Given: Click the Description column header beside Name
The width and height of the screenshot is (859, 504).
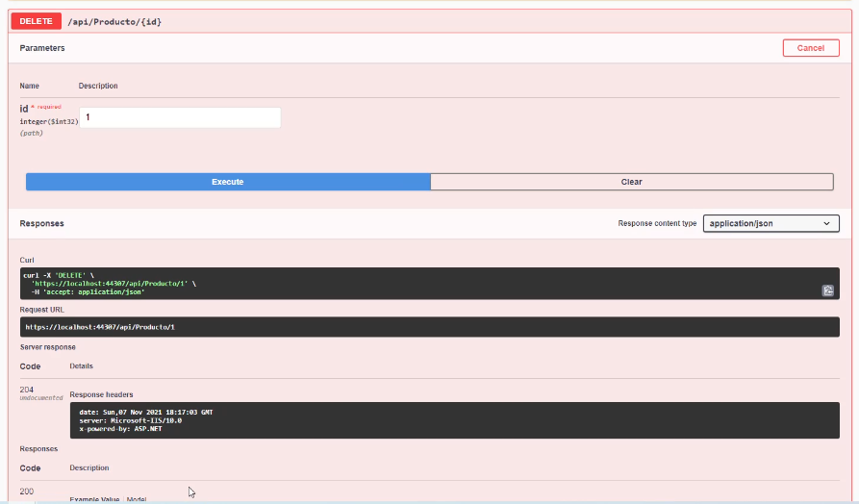Looking at the screenshot, I should pyautogui.click(x=98, y=86).
